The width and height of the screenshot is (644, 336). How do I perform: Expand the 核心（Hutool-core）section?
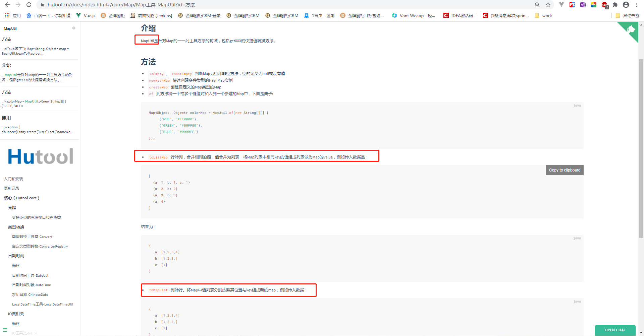[21, 198]
